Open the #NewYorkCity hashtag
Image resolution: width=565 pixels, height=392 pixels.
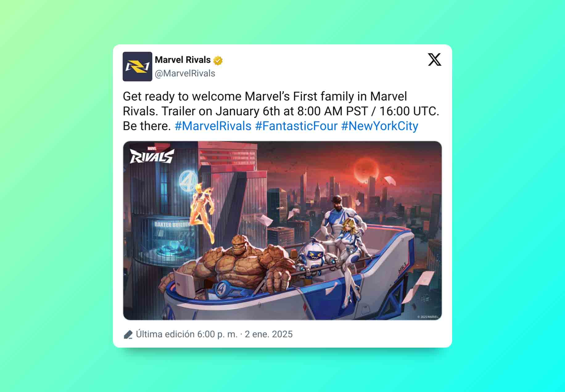(x=380, y=126)
